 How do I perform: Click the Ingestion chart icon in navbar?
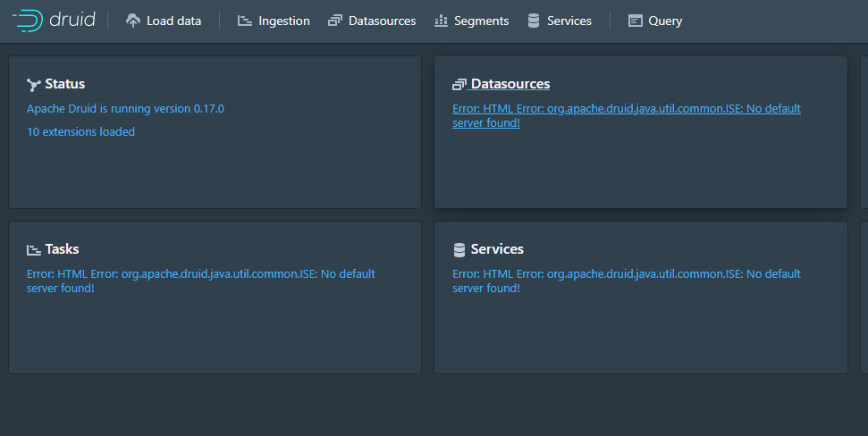[245, 21]
